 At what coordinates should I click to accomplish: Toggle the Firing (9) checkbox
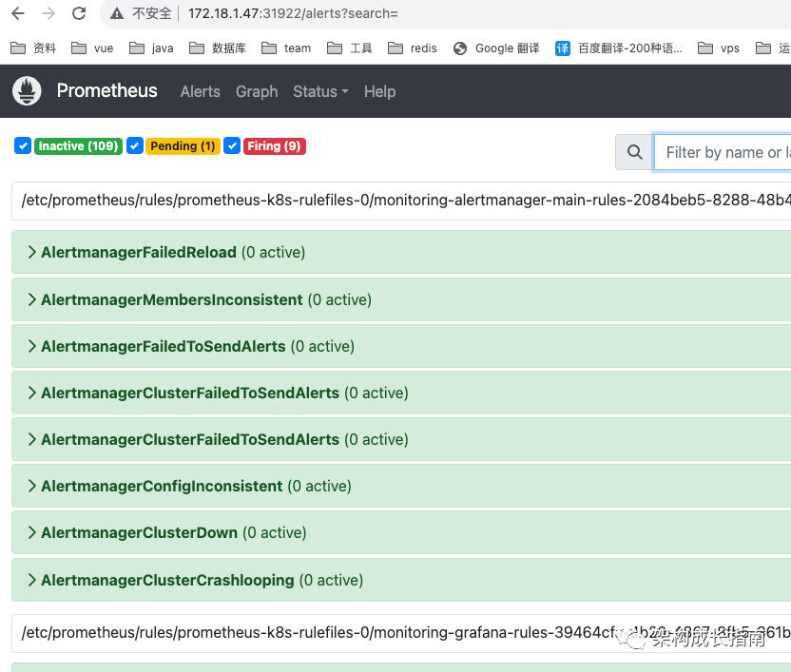(x=232, y=145)
